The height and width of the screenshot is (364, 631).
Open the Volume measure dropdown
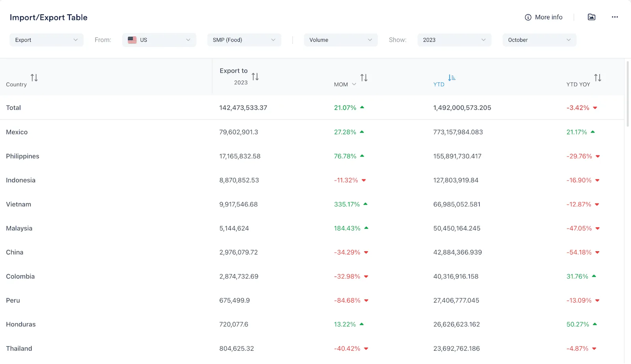pyautogui.click(x=341, y=40)
